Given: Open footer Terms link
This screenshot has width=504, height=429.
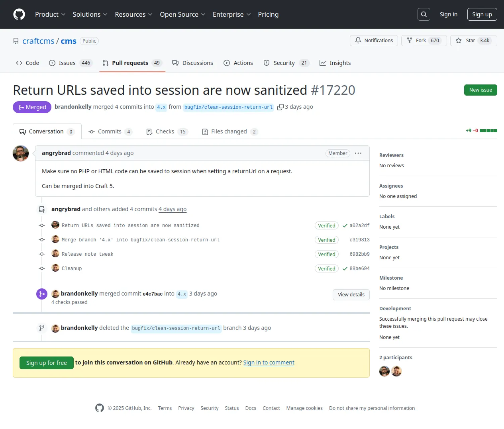Looking at the screenshot, I should point(165,408).
